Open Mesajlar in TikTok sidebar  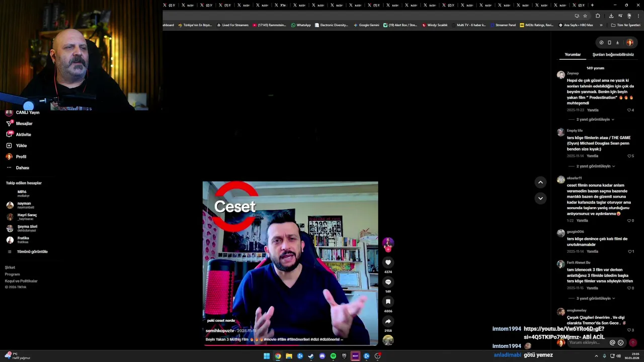(x=19, y=124)
